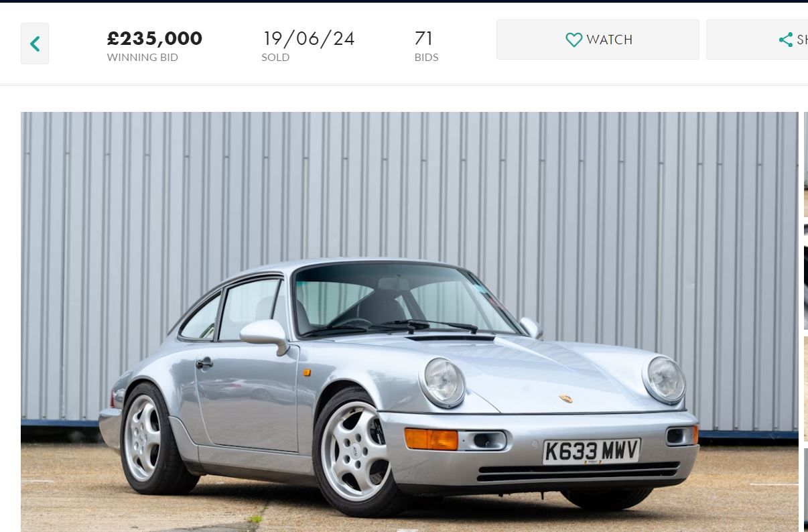The image size is (808, 532).
Task: Select the fourth grey thumbnail on right edge
Action: pyautogui.click(x=806, y=490)
